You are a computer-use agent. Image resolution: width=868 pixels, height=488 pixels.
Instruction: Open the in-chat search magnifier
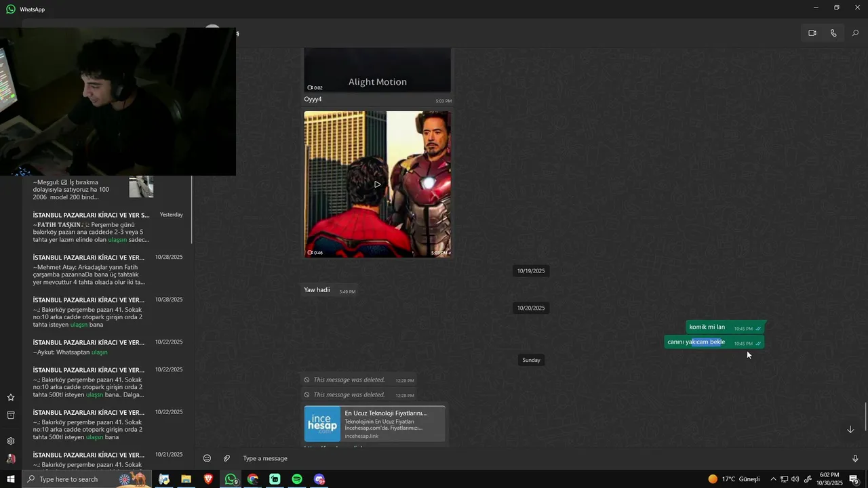[855, 33]
